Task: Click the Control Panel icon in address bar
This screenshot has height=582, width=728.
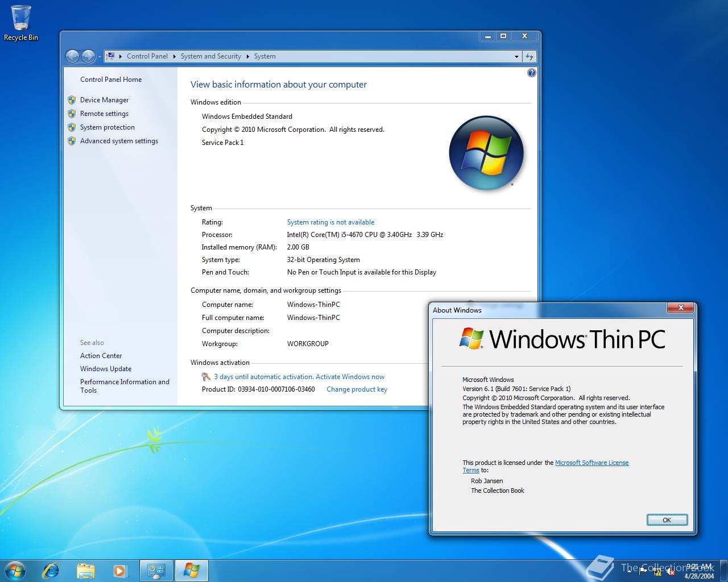Action: point(111,56)
